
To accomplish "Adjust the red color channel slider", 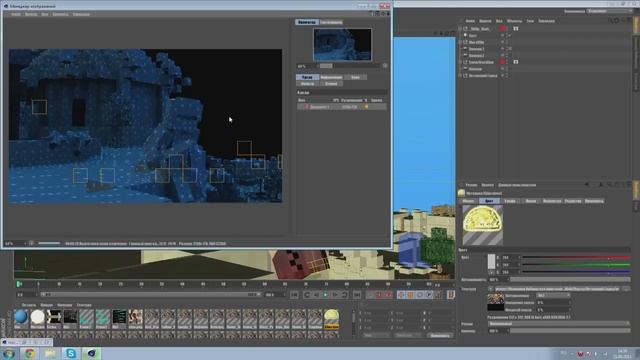I will [x=576, y=258].
